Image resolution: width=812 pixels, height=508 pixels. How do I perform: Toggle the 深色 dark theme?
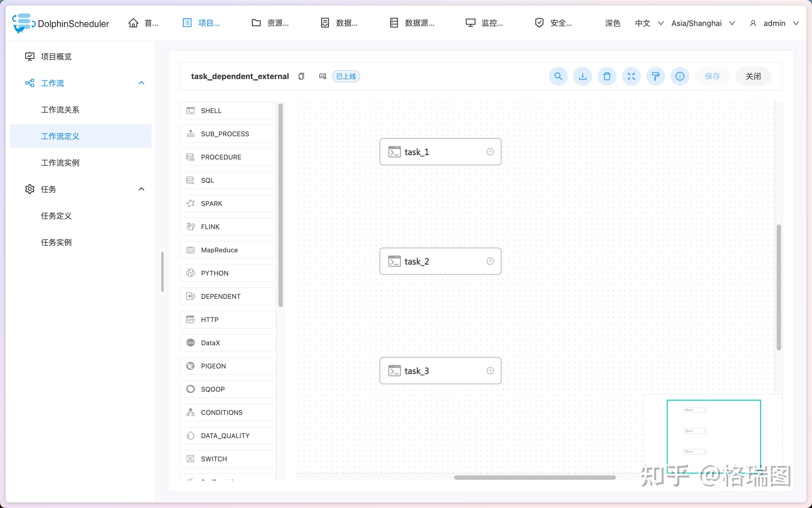[612, 23]
